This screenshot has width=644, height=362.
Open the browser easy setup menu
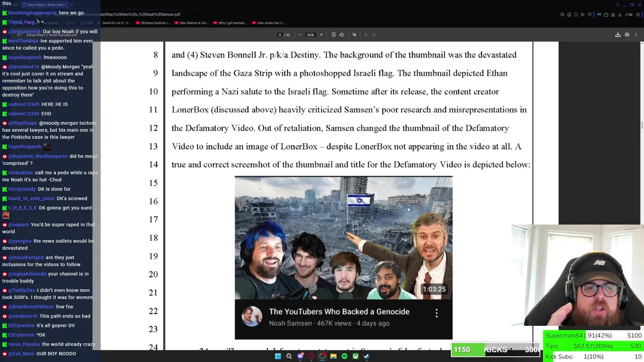point(638,15)
